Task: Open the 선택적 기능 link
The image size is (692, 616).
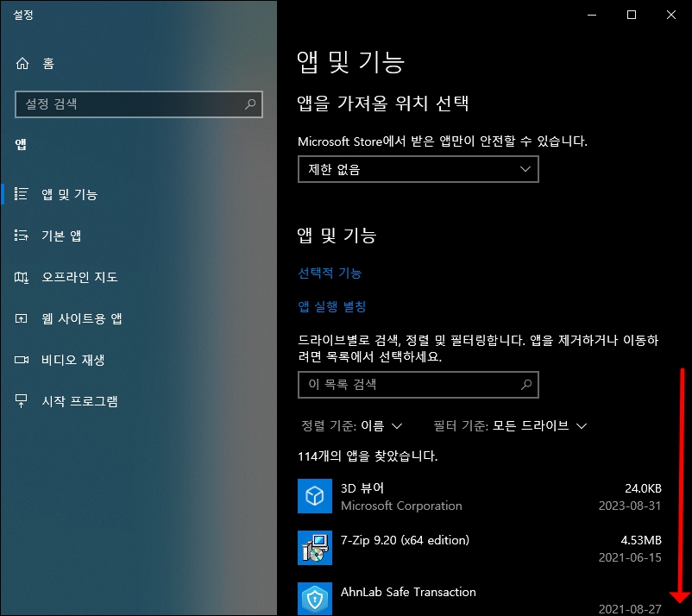Action: 330,273
